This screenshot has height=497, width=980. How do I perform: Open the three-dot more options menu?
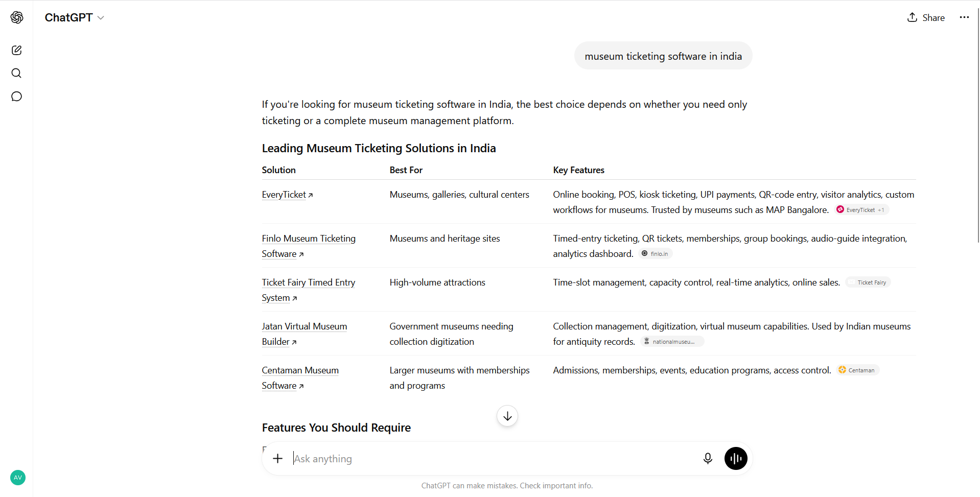(x=964, y=17)
